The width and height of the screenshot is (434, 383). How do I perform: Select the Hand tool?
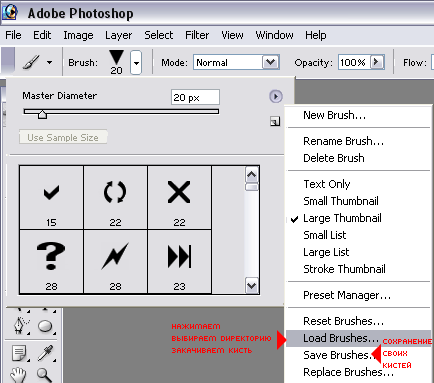pyautogui.click(x=18, y=375)
